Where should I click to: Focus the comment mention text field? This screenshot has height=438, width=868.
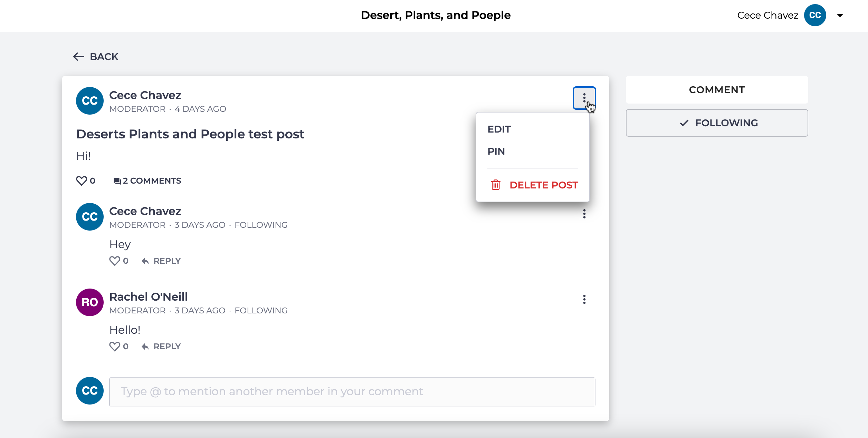point(352,392)
